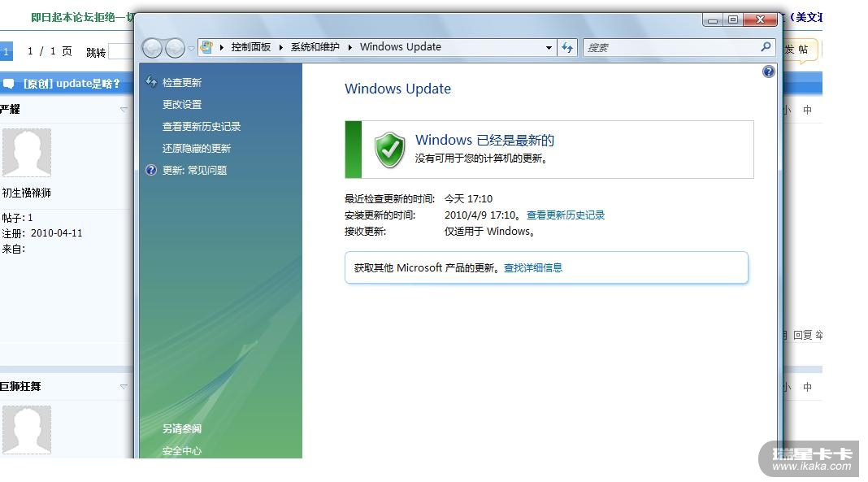Screen dimensions: 868x482
Task: Click the 检查更新 refresh icon in sidebar
Action: (x=151, y=82)
